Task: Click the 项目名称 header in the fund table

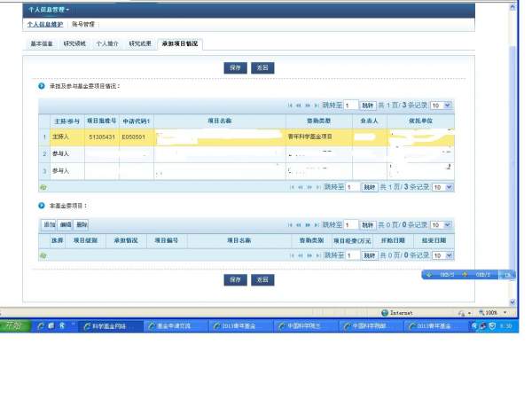Action: pos(220,121)
